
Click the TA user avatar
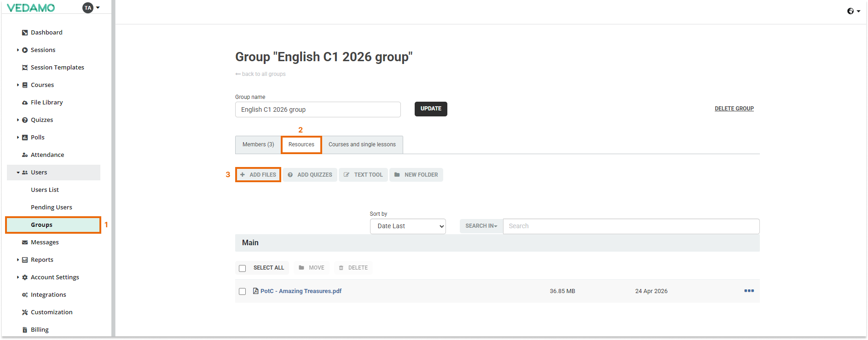click(88, 8)
